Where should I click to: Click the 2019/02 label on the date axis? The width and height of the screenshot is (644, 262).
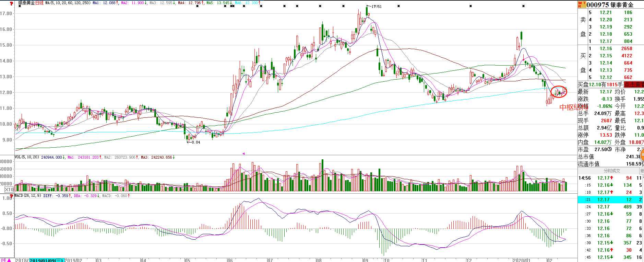click(73, 260)
